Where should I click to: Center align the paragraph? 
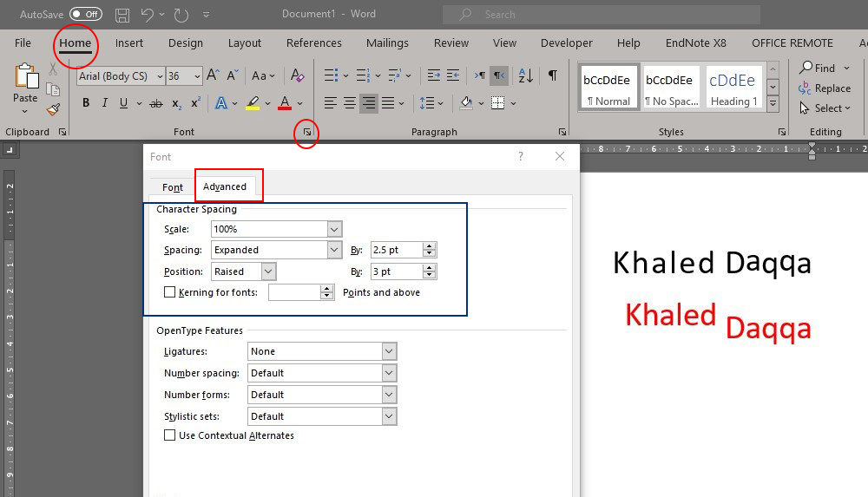click(x=350, y=103)
